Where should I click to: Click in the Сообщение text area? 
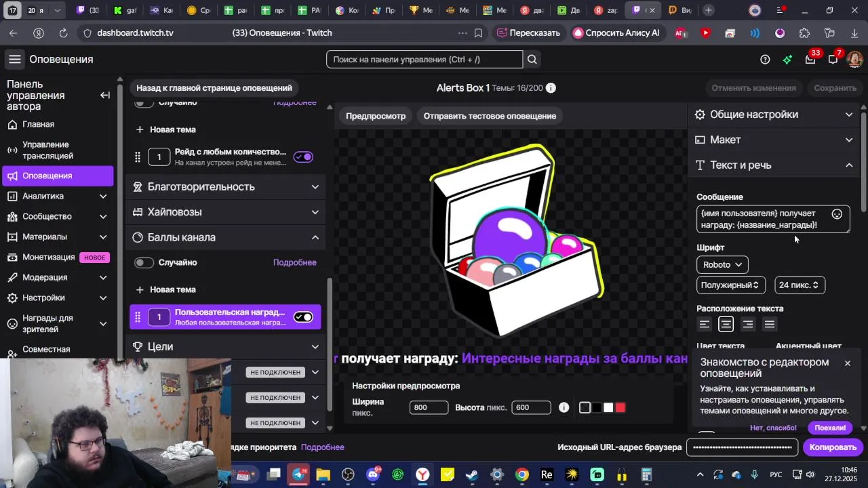pyautogui.click(x=773, y=220)
